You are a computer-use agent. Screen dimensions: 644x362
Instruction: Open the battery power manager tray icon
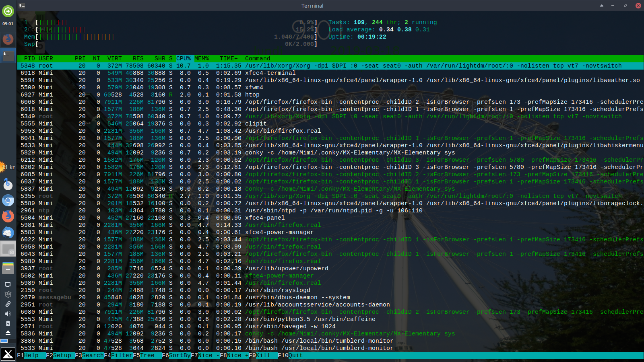pos(8,323)
